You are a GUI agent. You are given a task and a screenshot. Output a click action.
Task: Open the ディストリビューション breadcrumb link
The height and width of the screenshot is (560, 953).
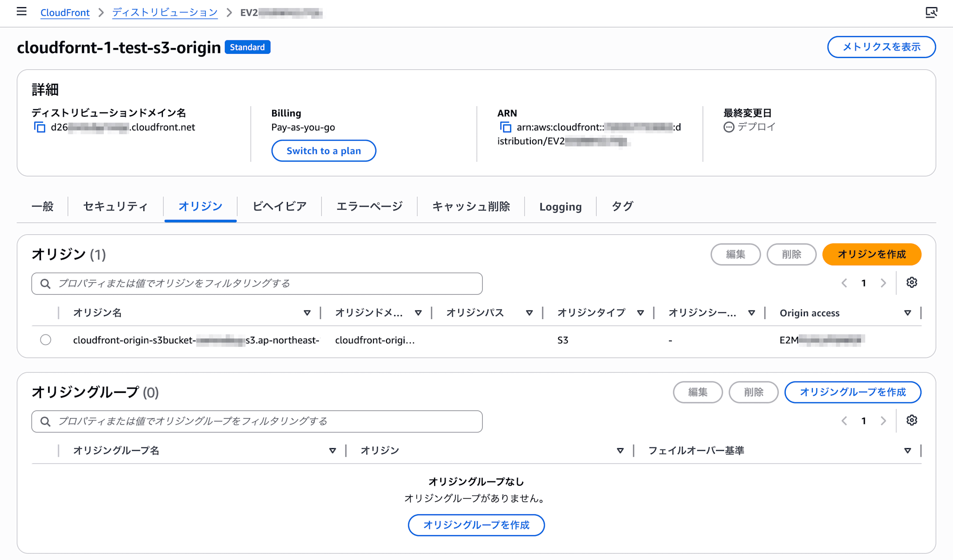(165, 12)
